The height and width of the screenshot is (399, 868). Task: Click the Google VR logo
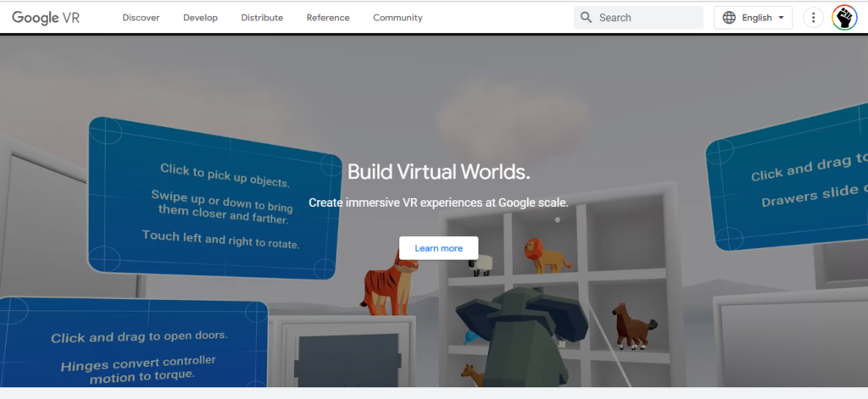pyautogui.click(x=46, y=18)
